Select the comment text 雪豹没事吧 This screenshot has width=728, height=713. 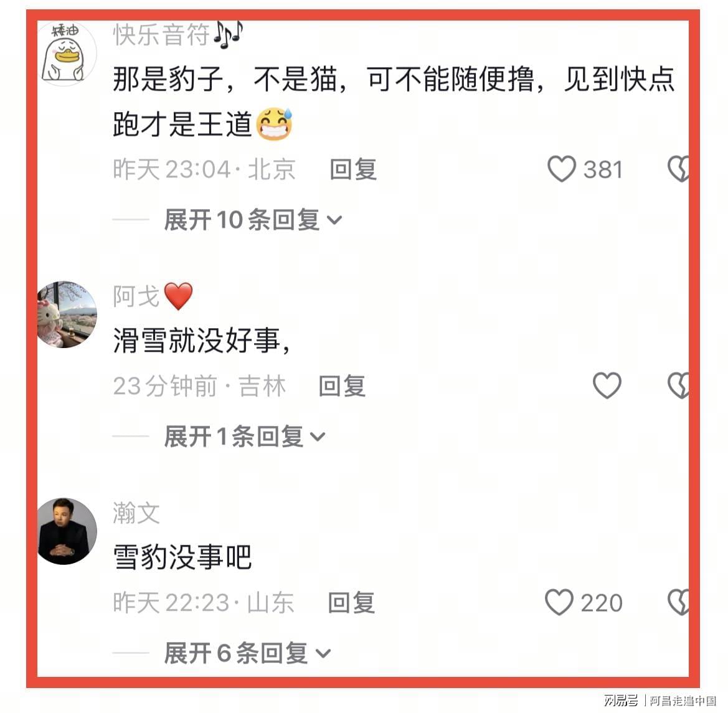(x=182, y=557)
